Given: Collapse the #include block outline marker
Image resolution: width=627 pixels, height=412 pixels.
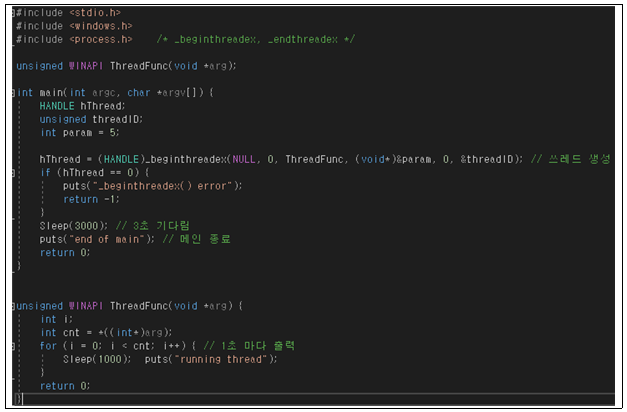Looking at the screenshot, I should [x=13, y=13].
